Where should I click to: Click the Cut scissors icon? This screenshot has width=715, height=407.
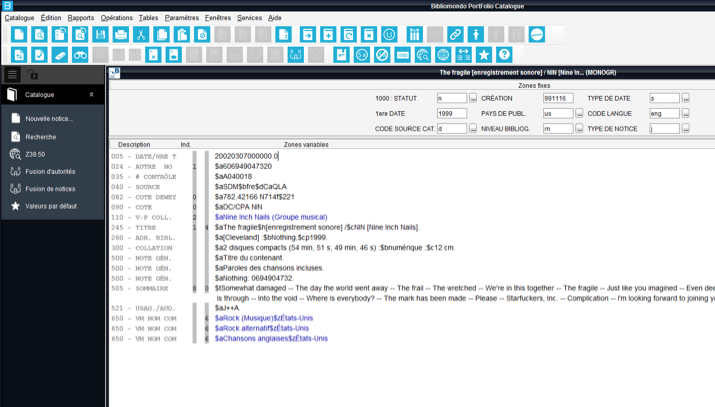pyautogui.click(x=141, y=34)
